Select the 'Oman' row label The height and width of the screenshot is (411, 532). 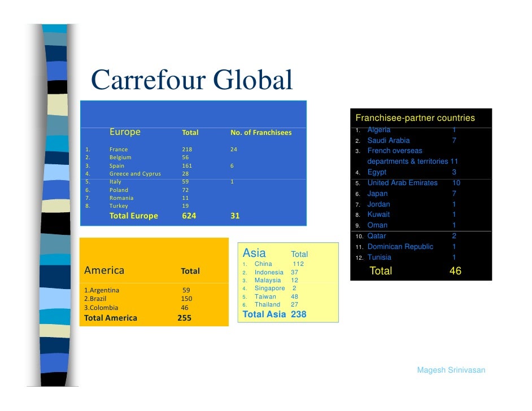(377, 225)
